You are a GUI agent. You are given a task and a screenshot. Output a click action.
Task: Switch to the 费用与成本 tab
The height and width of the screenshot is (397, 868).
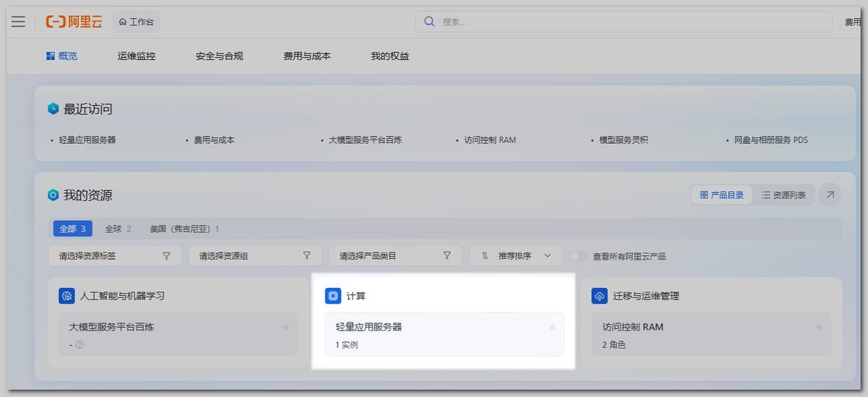coord(307,56)
